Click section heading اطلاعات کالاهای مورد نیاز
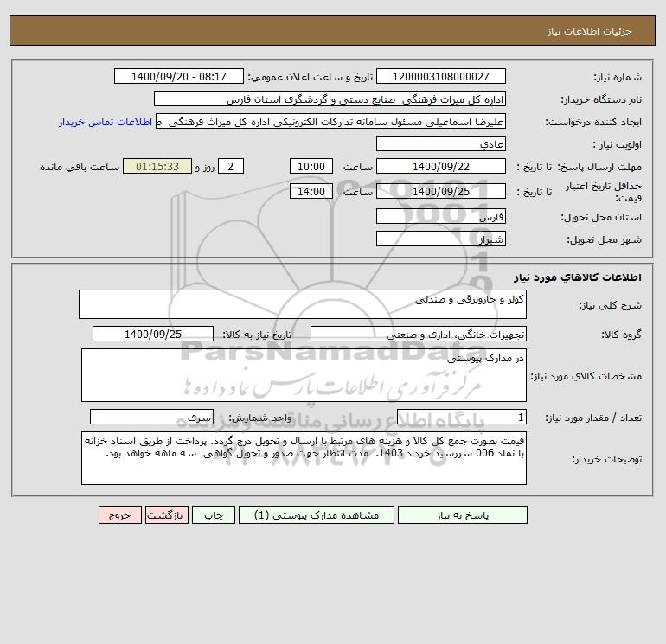The width and height of the screenshot is (666, 644). [577, 277]
